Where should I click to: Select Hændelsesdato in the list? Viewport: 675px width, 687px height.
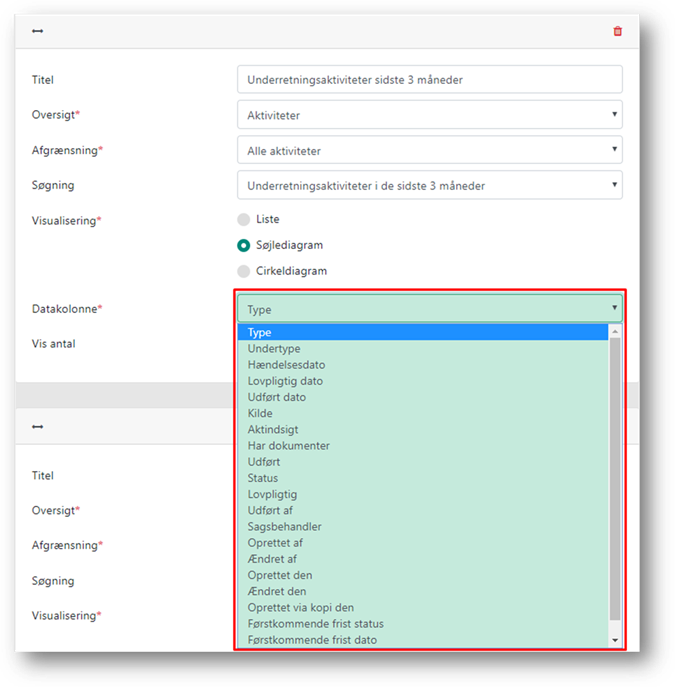click(286, 365)
